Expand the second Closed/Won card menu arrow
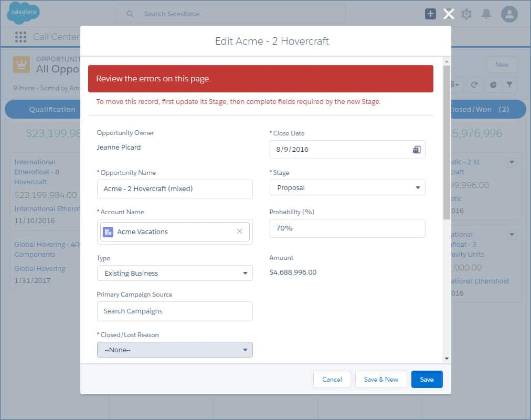This screenshot has width=531, height=420. pyautogui.click(x=512, y=235)
